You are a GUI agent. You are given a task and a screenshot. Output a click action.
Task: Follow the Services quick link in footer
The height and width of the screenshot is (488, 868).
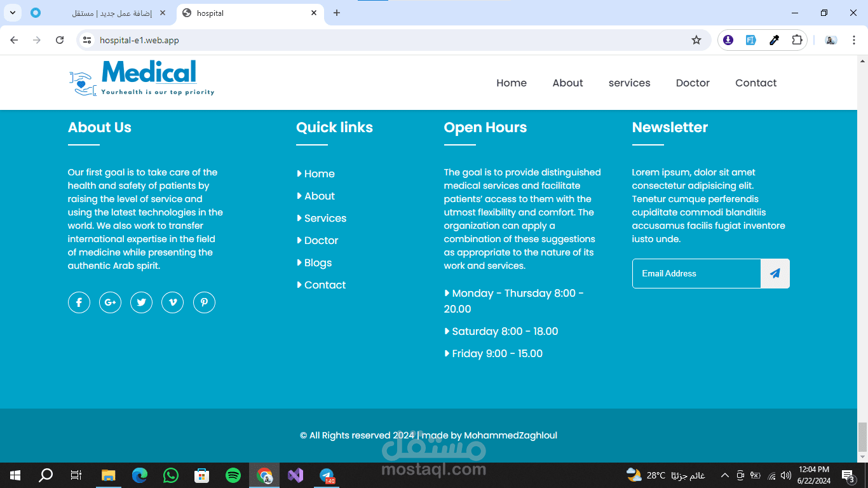(x=322, y=218)
